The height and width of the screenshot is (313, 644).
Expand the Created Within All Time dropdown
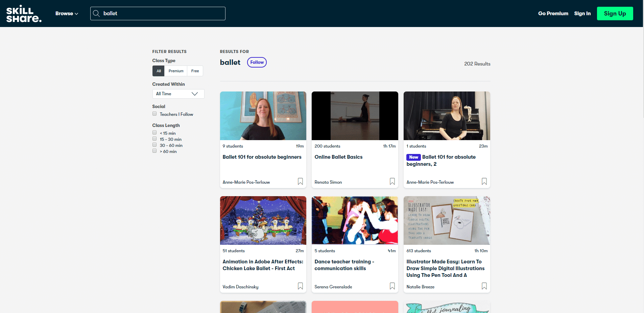coord(178,94)
